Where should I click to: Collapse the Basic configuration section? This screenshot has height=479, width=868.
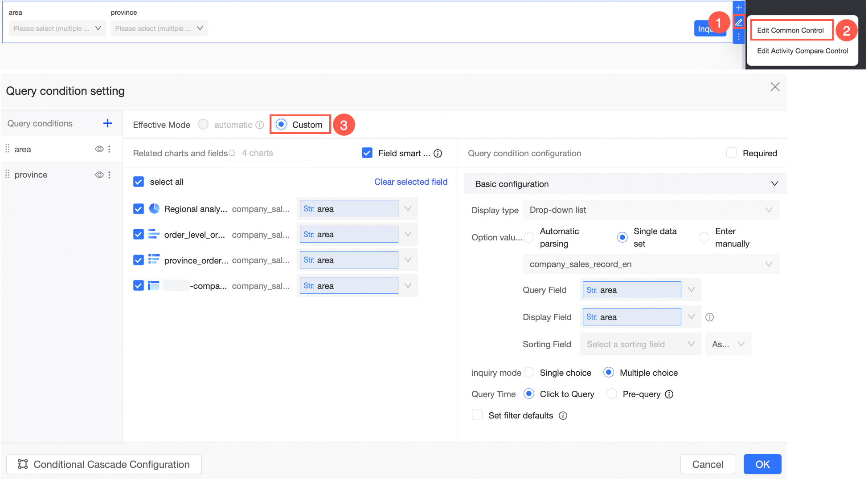pos(774,184)
